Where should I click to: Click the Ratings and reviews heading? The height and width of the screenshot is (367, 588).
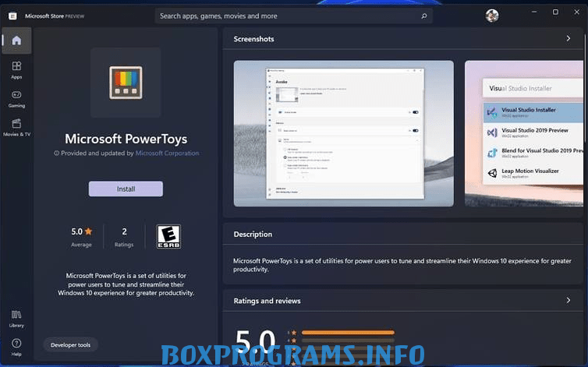pyautogui.click(x=267, y=301)
